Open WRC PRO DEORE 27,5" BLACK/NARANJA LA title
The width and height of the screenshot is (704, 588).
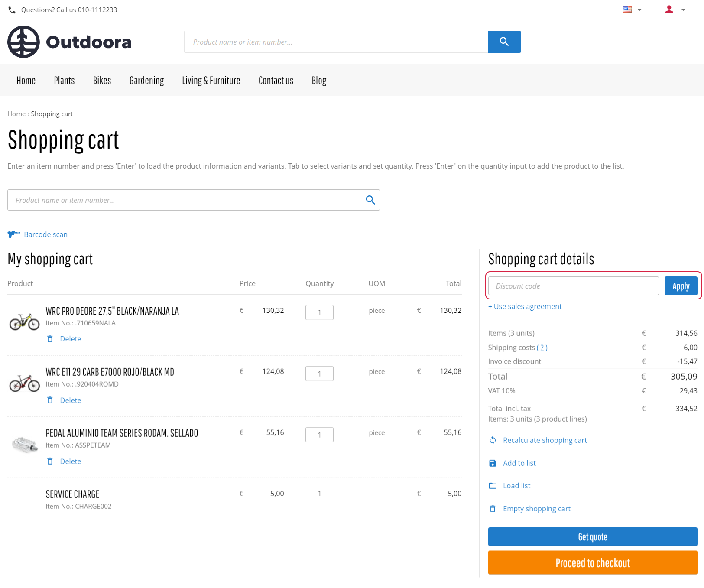(x=112, y=311)
